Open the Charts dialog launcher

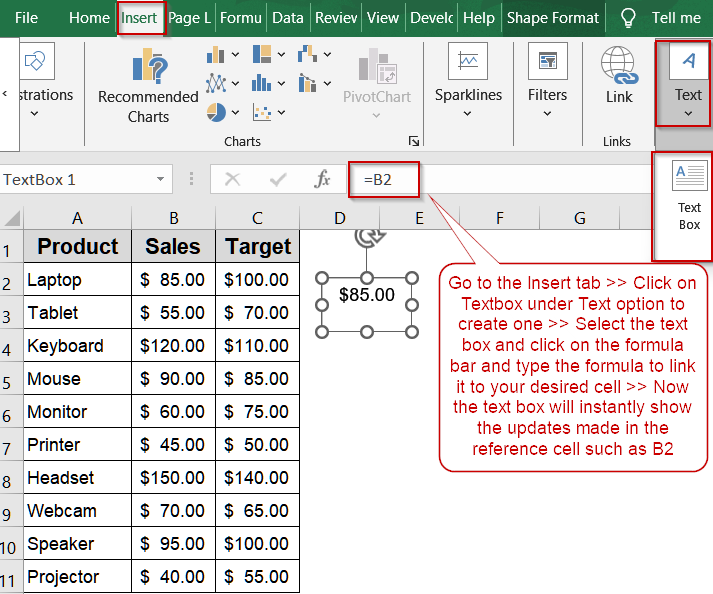(414, 141)
